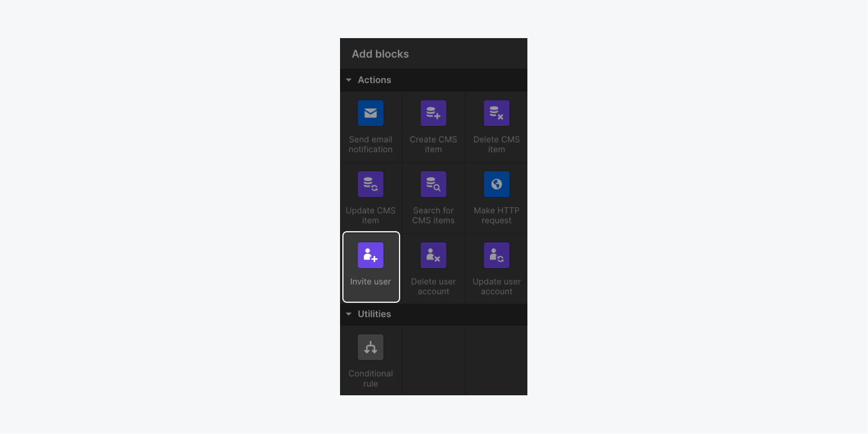
Task: Pick the Update CMS item block icon
Action: (371, 184)
